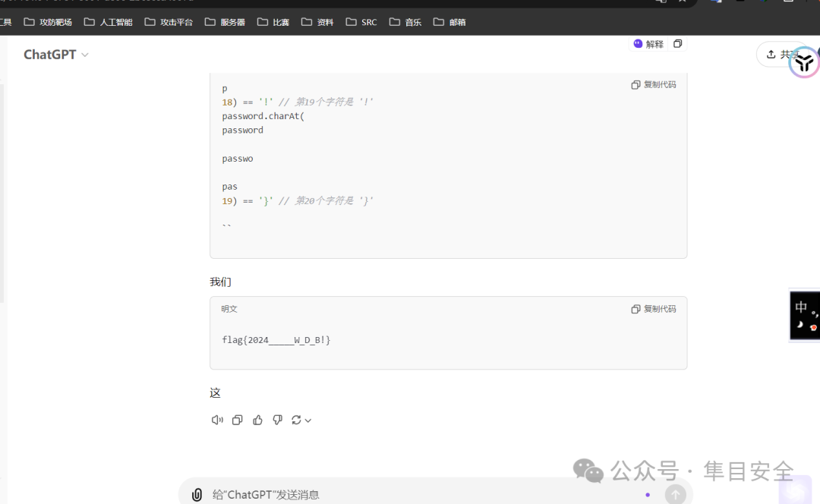Copy the response using the copy icon
This screenshot has height=504, width=820.
pos(238,420)
